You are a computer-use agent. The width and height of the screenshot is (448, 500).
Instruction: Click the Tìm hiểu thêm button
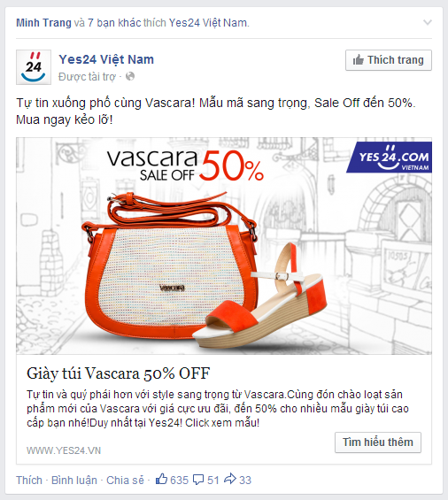(x=378, y=442)
